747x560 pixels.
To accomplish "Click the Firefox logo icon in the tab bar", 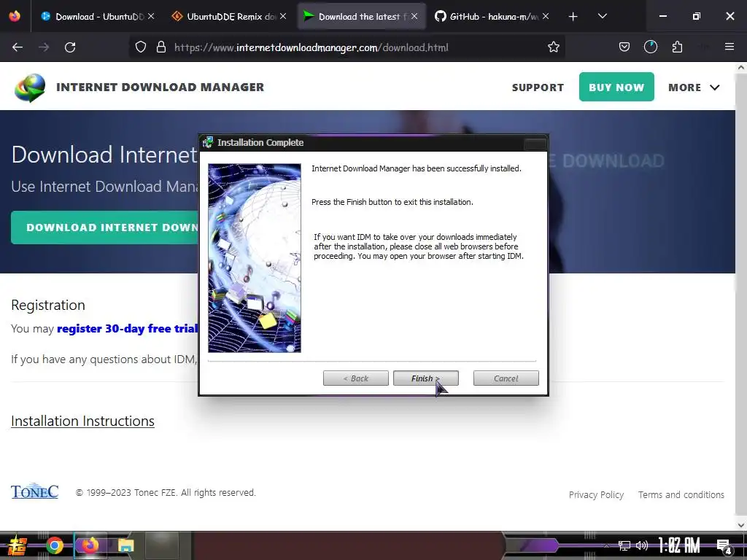I will [15, 16].
